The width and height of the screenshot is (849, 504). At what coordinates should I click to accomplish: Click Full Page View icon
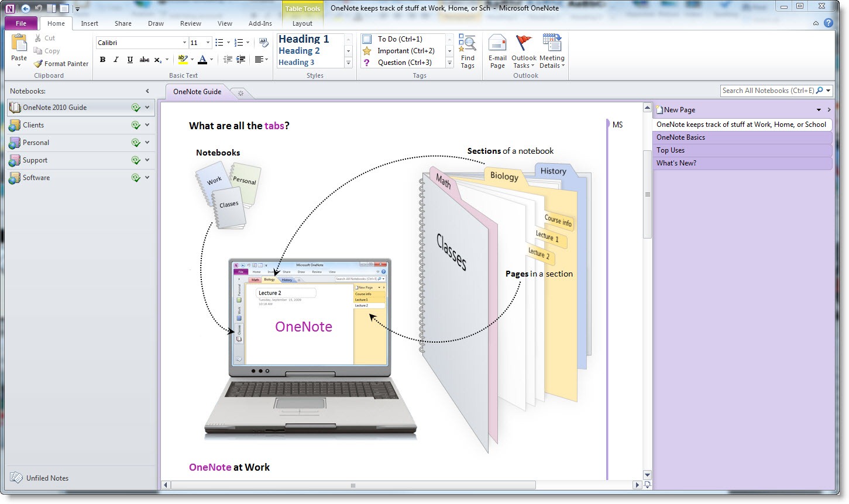pos(64,8)
